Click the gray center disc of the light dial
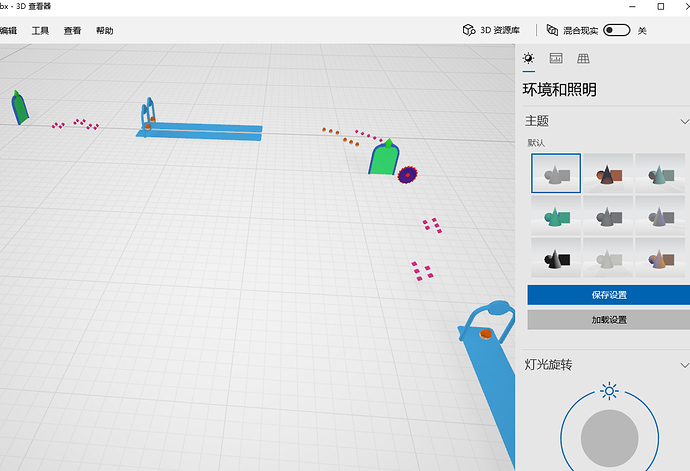The height and width of the screenshot is (471, 690). click(609, 438)
